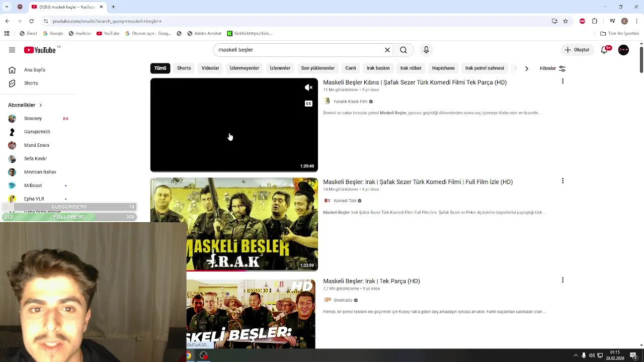Open the browser extensions puzzle icon
This screenshot has width=644, height=362.
[595, 21]
